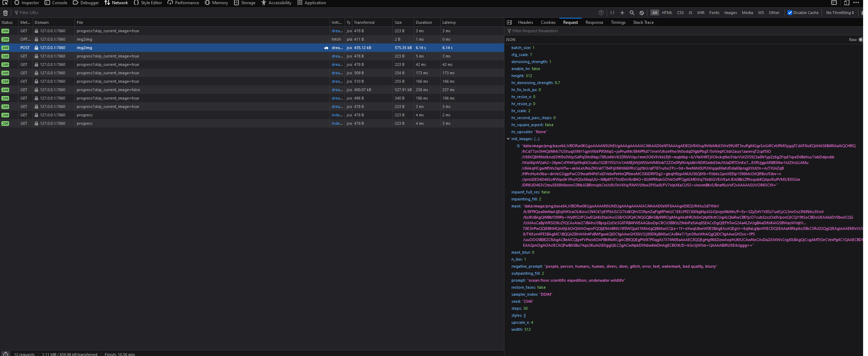Open network monitor help via question mark icon
The height and width of the screenshot is (356, 868).
pyautogui.click(x=601, y=13)
